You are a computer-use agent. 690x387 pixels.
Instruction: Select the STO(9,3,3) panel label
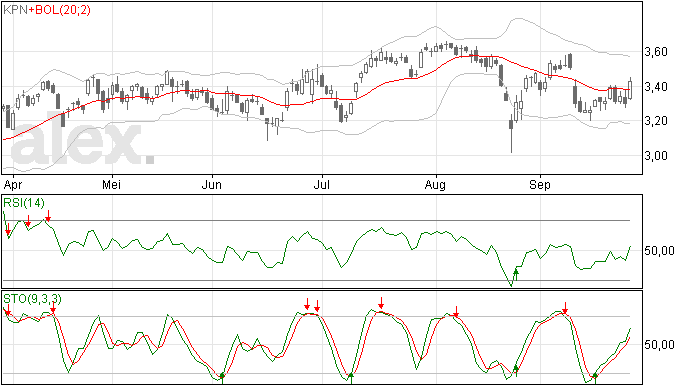(33, 299)
